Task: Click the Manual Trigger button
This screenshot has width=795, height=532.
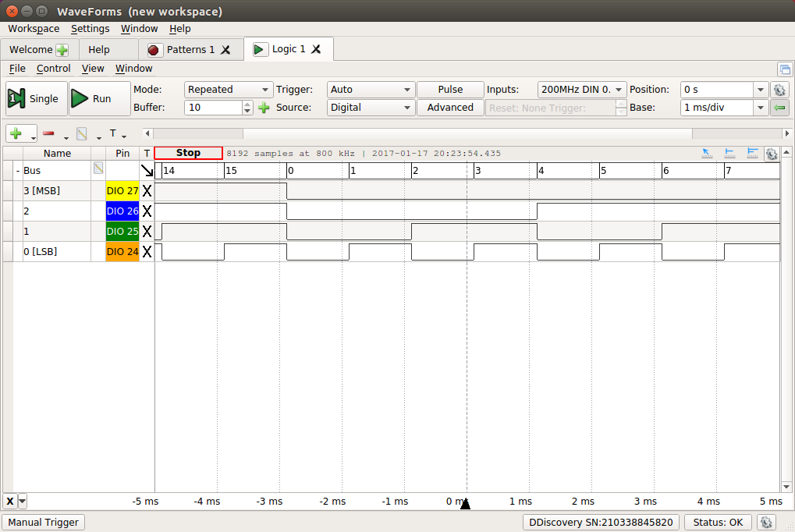Action: click(x=43, y=523)
